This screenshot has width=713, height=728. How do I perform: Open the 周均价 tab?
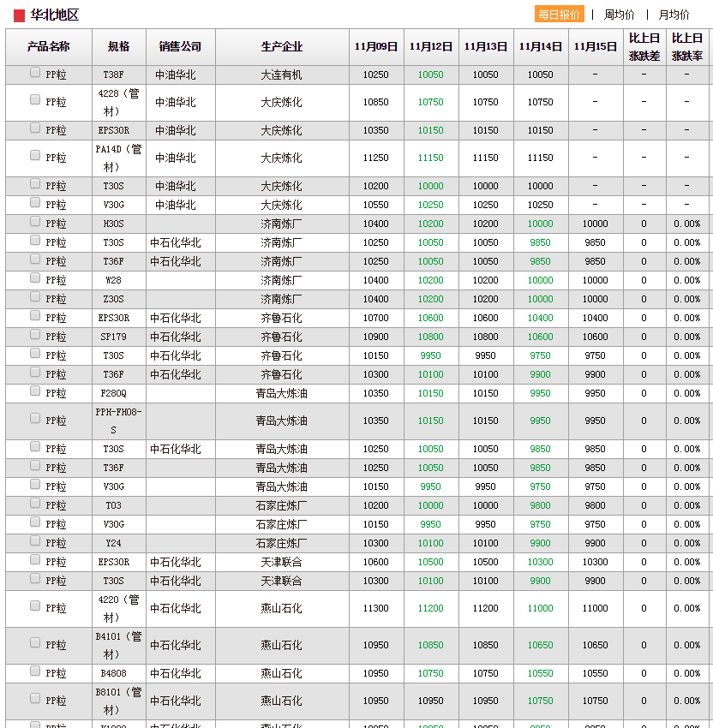(x=619, y=15)
